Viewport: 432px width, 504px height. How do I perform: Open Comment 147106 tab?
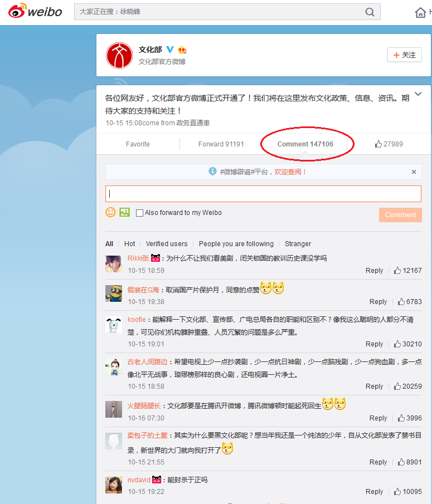coord(305,144)
